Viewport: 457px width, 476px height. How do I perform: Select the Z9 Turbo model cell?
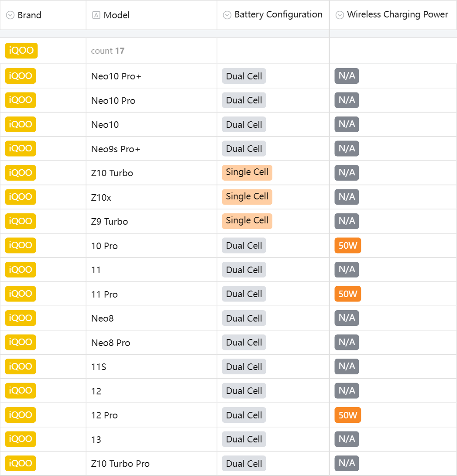tap(151, 221)
